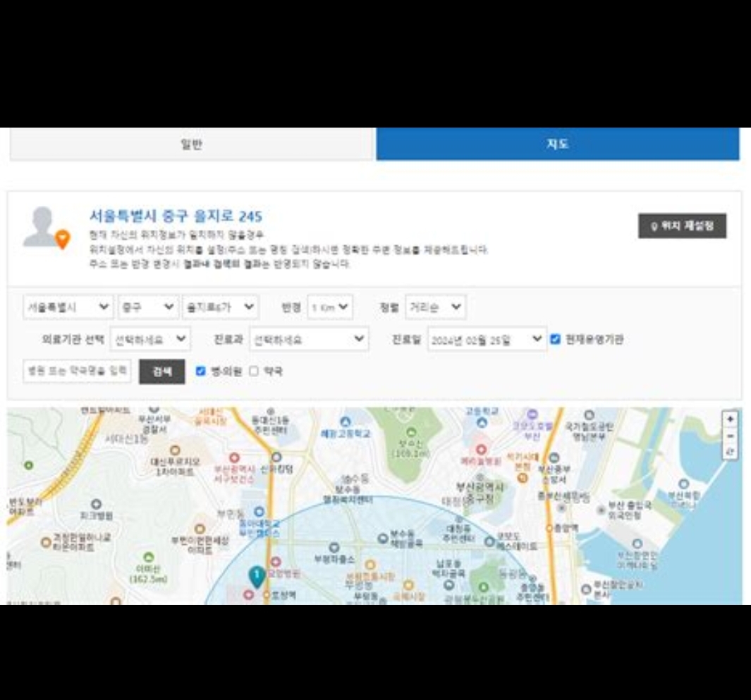Click the 피크병원 map marker

[97, 504]
